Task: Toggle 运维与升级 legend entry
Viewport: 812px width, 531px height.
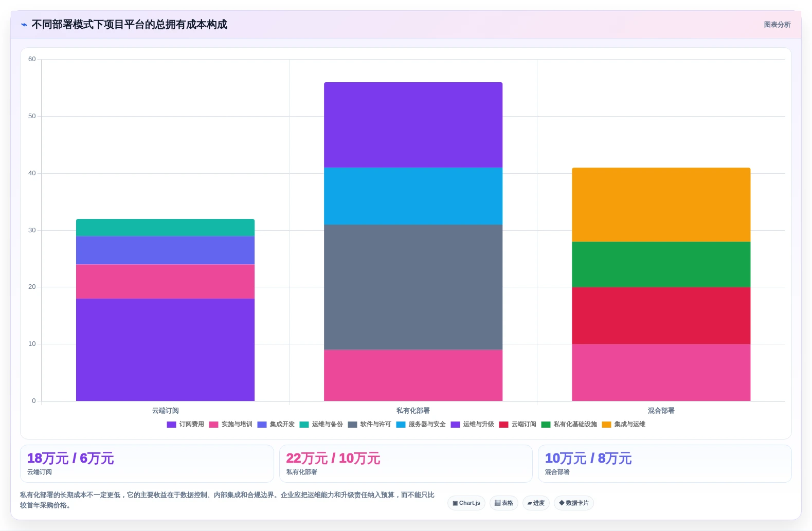Action: (x=472, y=425)
